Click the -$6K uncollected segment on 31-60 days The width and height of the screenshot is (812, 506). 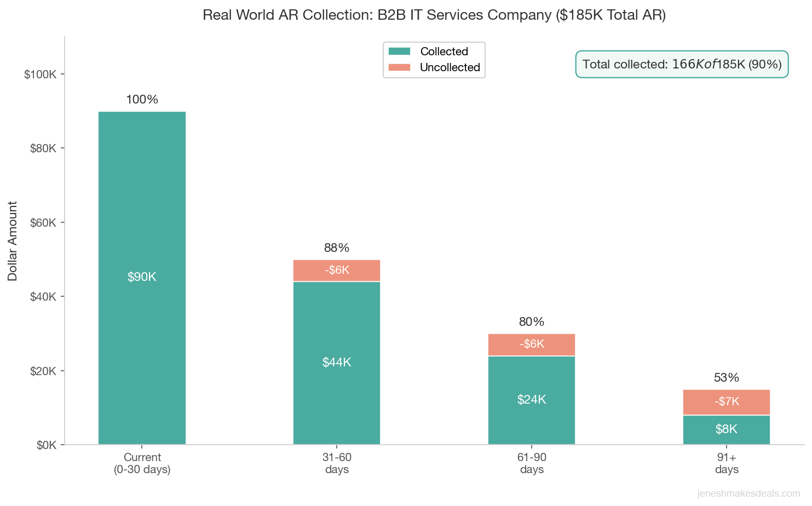pyautogui.click(x=336, y=270)
